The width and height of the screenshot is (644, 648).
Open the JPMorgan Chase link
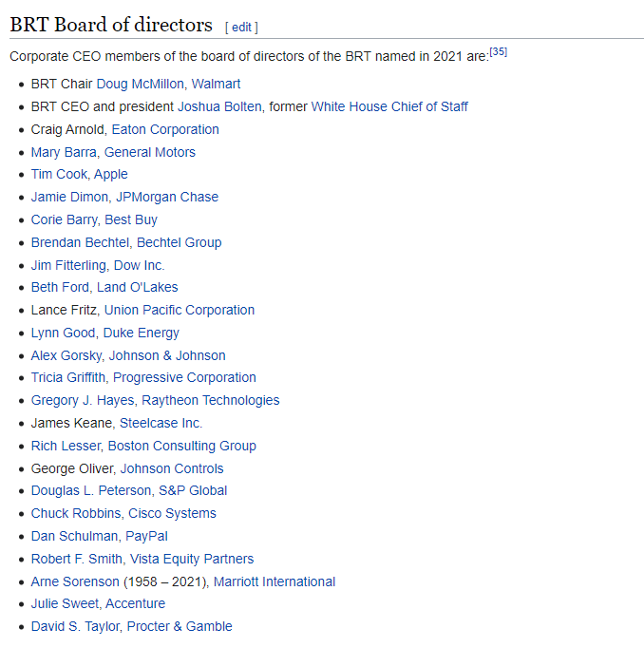point(167,197)
